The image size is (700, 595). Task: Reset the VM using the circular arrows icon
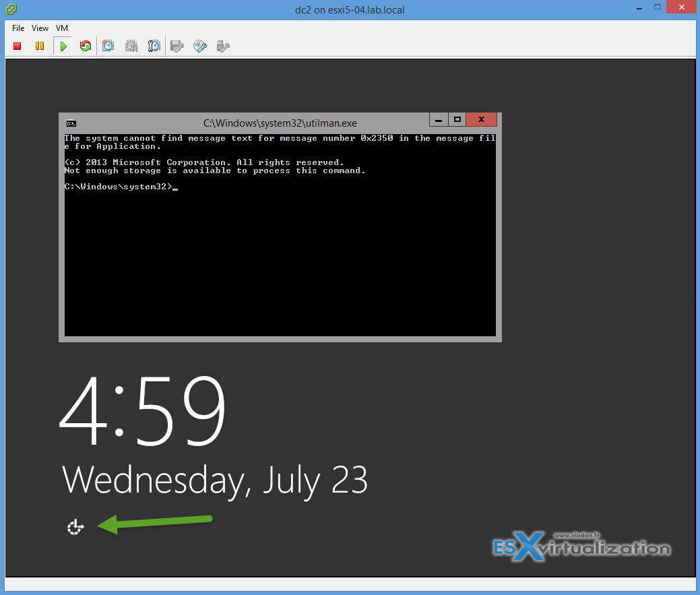(85, 45)
